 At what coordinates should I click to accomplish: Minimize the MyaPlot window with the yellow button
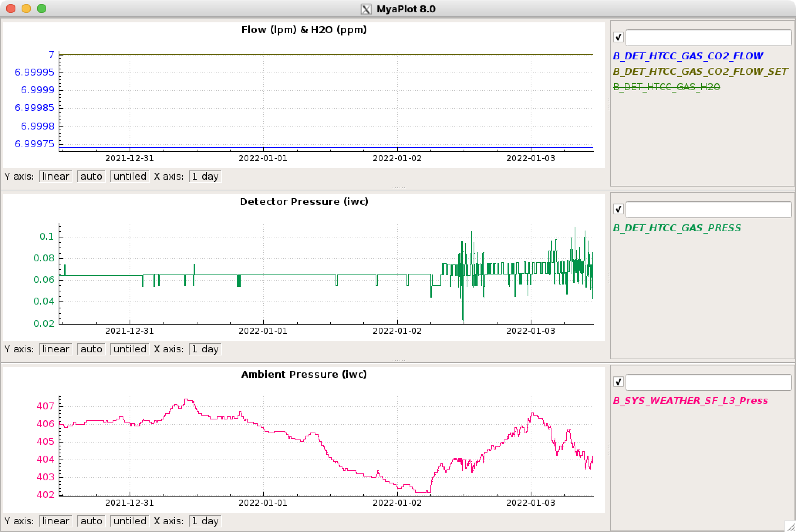pyautogui.click(x=26, y=8)
